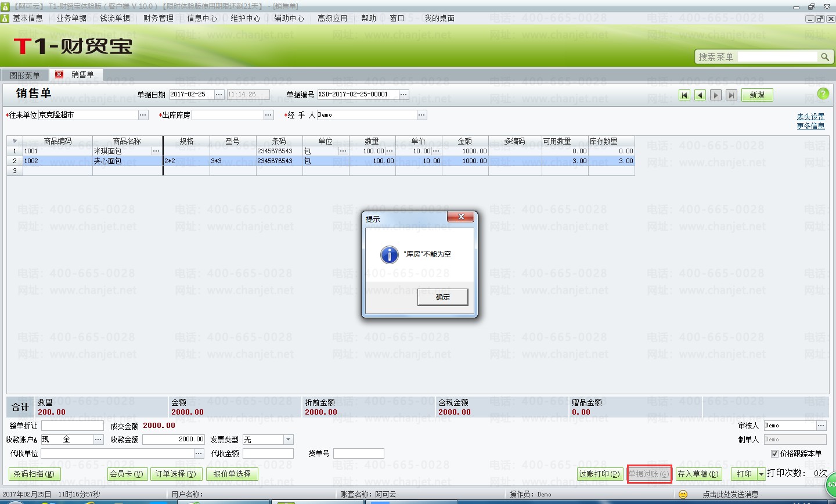Open the green help question icon
Viewport: 836px width, 504px height.
(823, 93)
